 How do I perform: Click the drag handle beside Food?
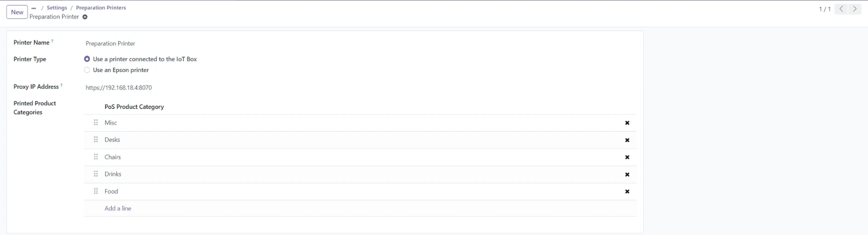click(x=96, y=191)
